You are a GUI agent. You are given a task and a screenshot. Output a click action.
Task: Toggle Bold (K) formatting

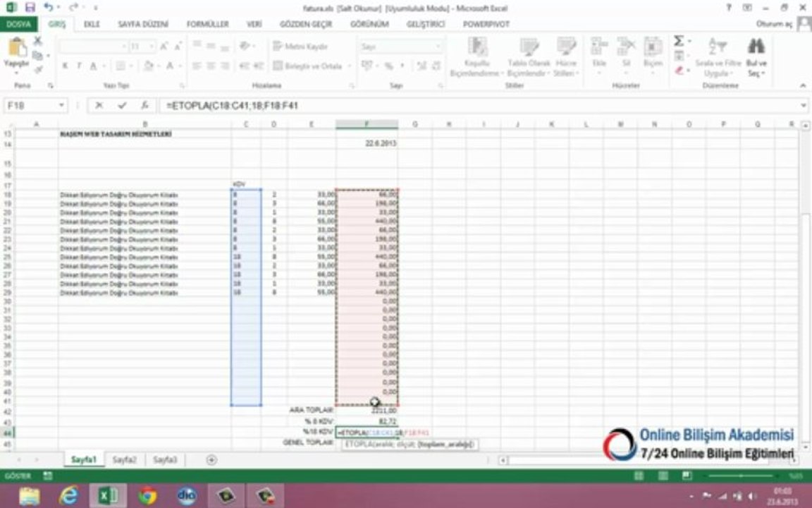(x=66, y=66)
